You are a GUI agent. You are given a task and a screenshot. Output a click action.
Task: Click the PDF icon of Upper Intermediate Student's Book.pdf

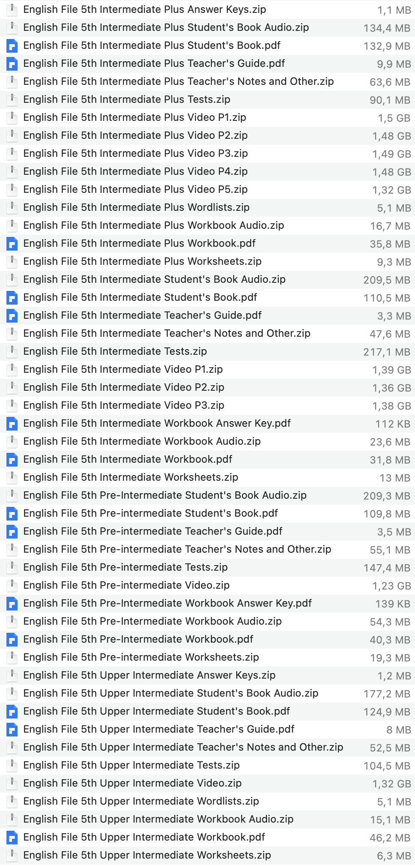point(12,711)
